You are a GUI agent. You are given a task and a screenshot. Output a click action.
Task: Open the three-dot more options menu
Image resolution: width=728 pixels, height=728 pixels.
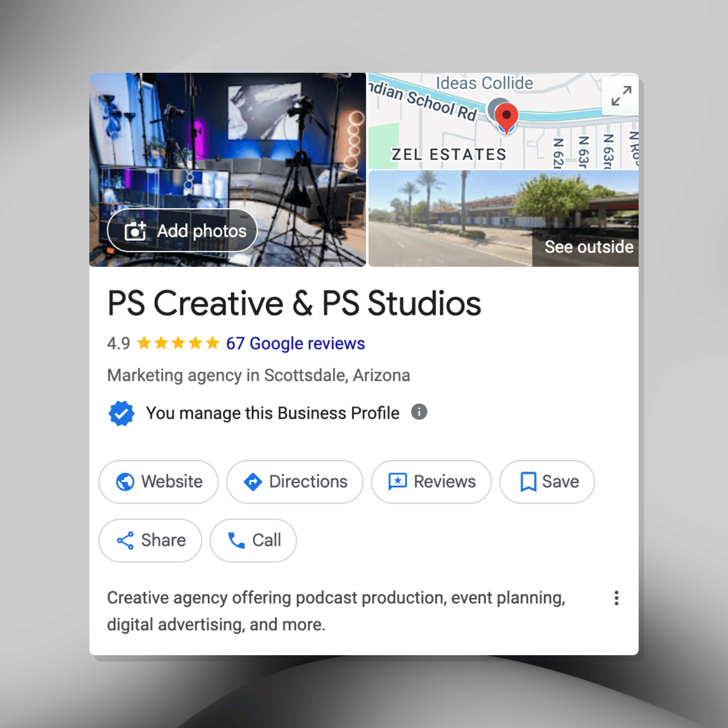click(x=616, y=598)
